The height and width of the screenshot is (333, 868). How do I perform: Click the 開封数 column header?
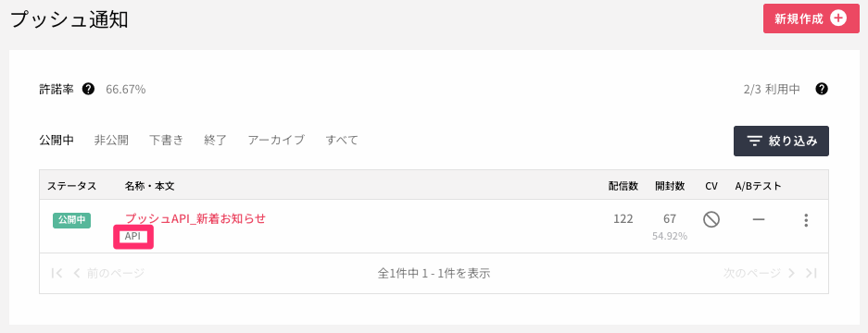[x=670, y=187]
